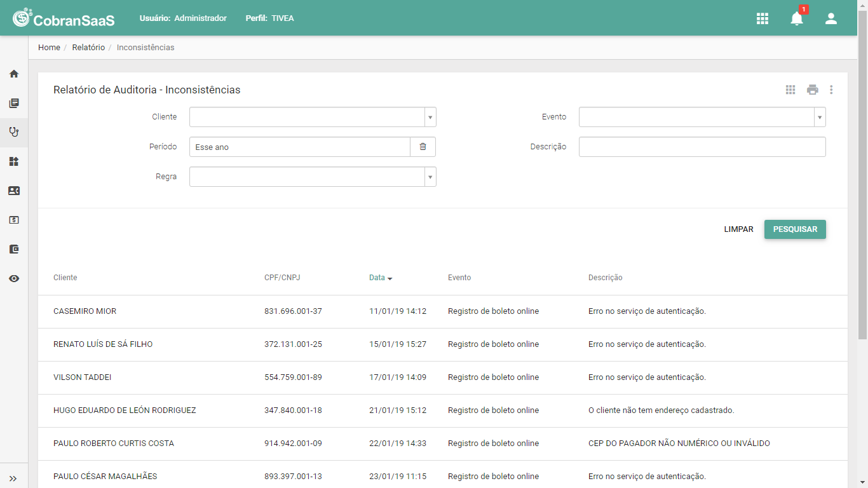Open the eye monitoring sidebar icon
Viewport: 868px width, 488px height.
click(14, 278)
